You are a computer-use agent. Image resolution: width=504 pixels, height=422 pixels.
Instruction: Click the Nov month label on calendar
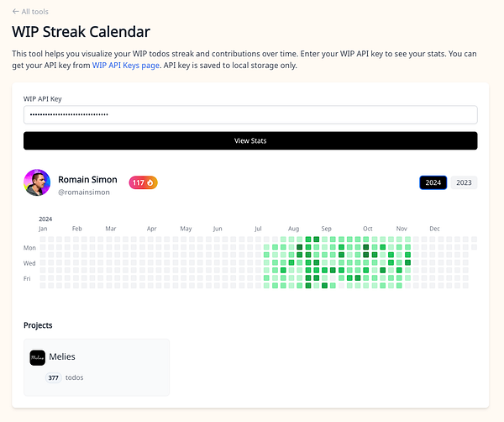pyautogui.click(x=402, y=228)
